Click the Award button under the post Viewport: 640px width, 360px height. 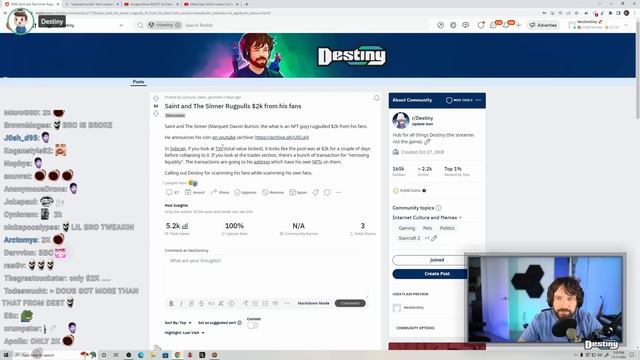[x=195, y=192]
